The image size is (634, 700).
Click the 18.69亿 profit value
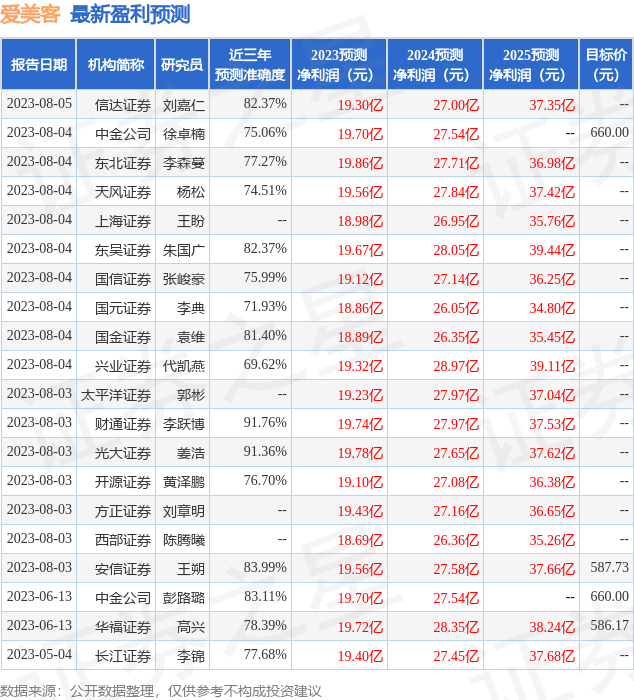[360, 540]
